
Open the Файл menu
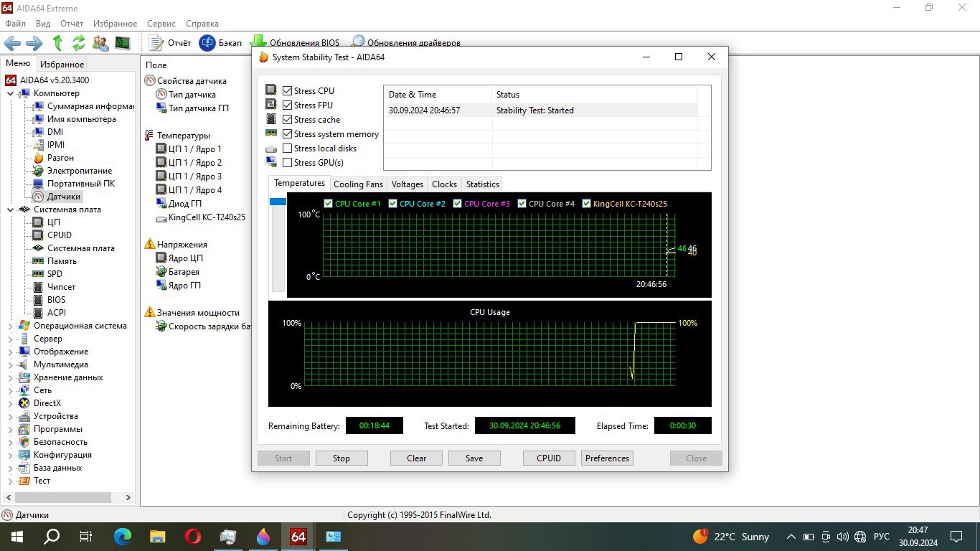click(15, 24)
